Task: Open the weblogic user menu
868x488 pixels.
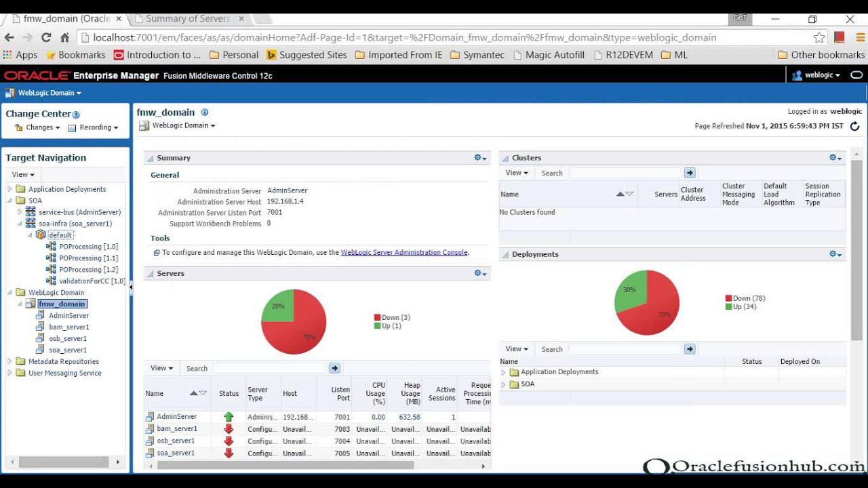Action: click(x=816, y=75)
